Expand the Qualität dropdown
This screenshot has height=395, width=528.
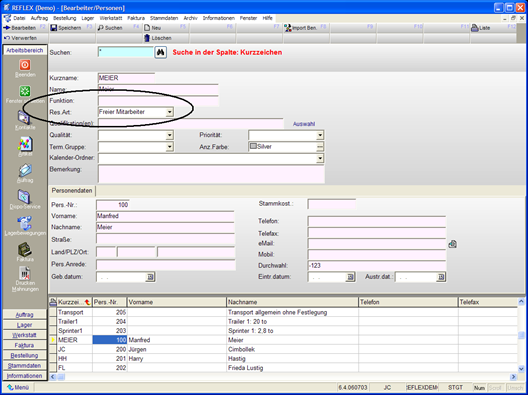[170, 135]
